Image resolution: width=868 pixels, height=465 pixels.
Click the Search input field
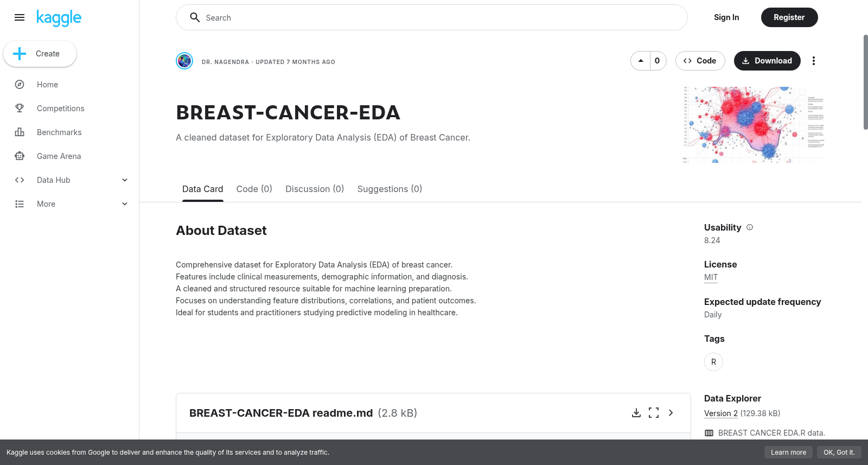pos(432,17)
